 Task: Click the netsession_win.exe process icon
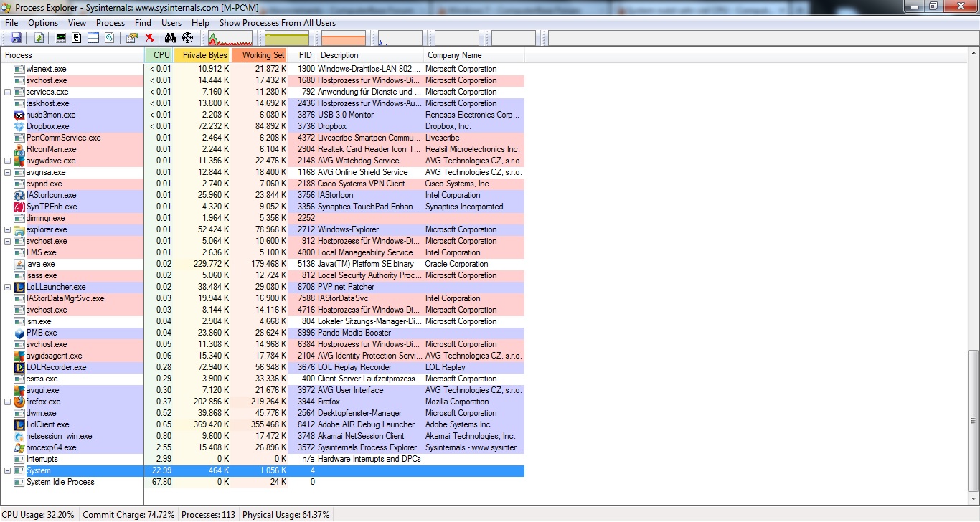point(19,436)
